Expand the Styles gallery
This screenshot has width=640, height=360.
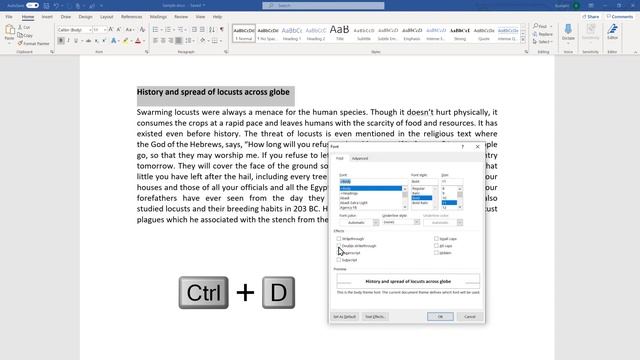click(x=523, y=40)
